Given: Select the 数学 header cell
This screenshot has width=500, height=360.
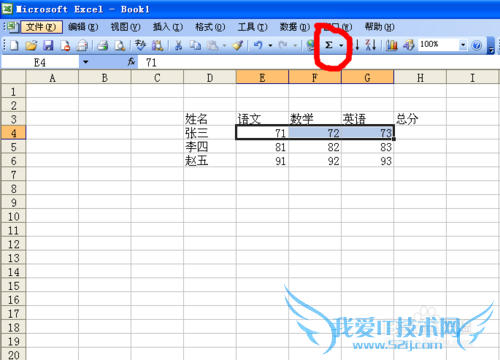Looking at the screenshot, I should point(315,119).
